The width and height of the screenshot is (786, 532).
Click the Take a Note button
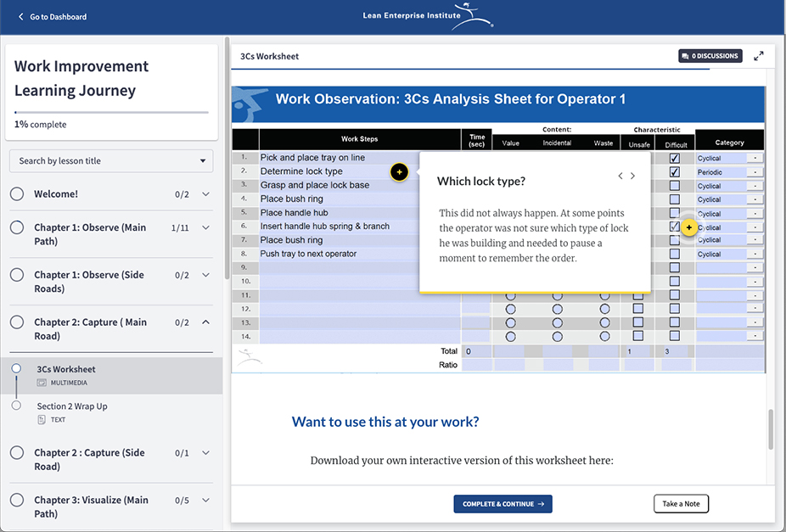coord(681,504)
